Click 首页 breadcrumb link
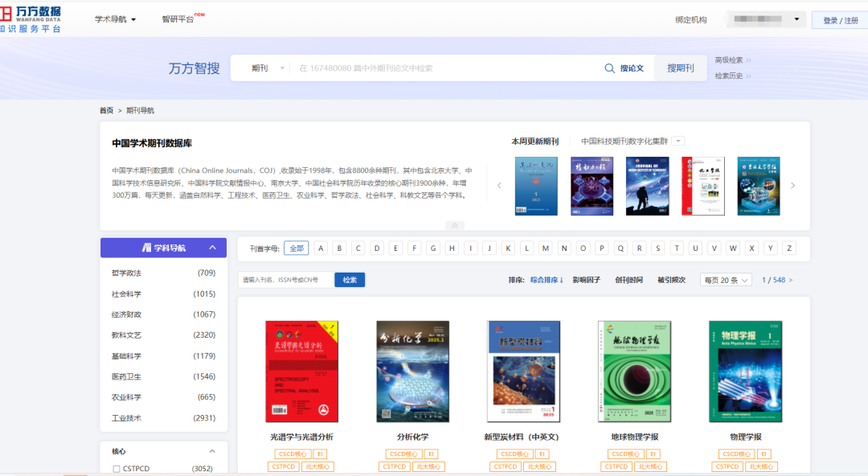 pyautogui.click(x=106, y=110)
